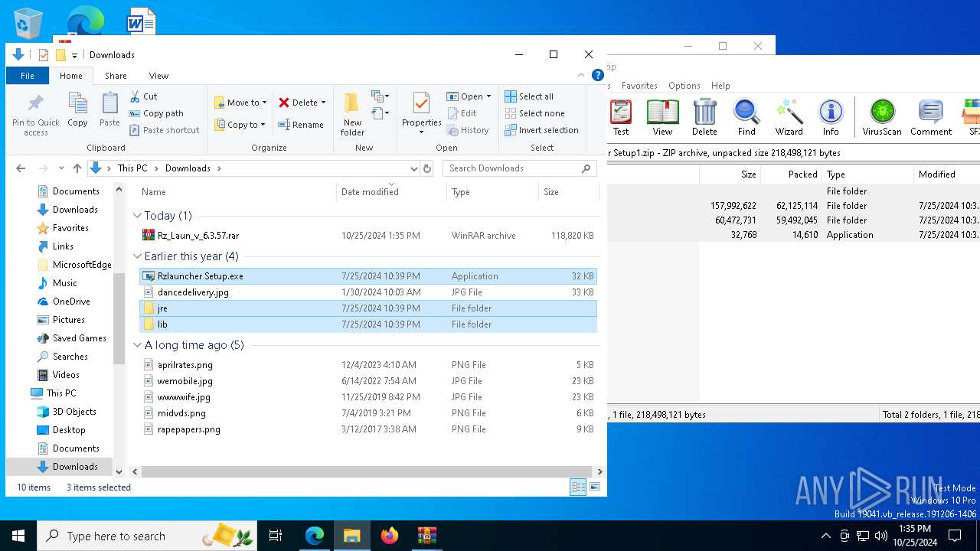Switch to the Share tab
Image resolution: width=980 pixels, height=551 pixels.
116,76
